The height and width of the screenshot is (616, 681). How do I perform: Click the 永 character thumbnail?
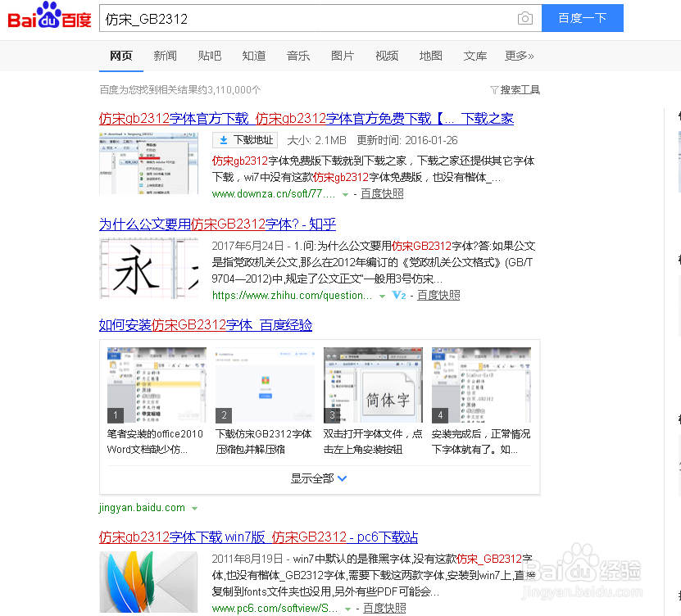pos(149,269)
